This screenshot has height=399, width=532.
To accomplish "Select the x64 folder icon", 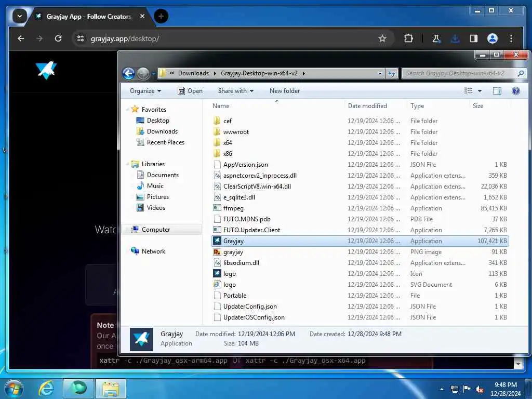I will (217, 142).
